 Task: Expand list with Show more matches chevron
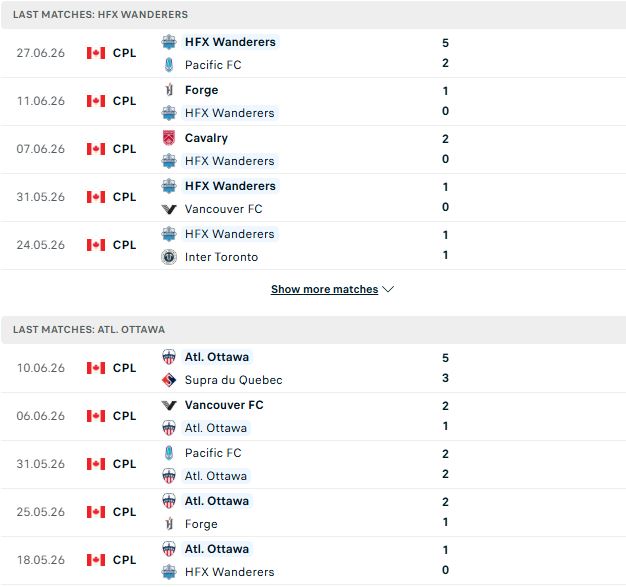click(388, 289)
